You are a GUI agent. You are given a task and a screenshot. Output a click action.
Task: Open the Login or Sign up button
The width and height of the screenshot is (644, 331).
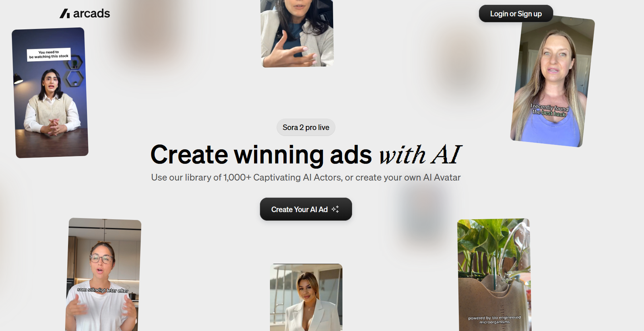[x=516, y=14]
